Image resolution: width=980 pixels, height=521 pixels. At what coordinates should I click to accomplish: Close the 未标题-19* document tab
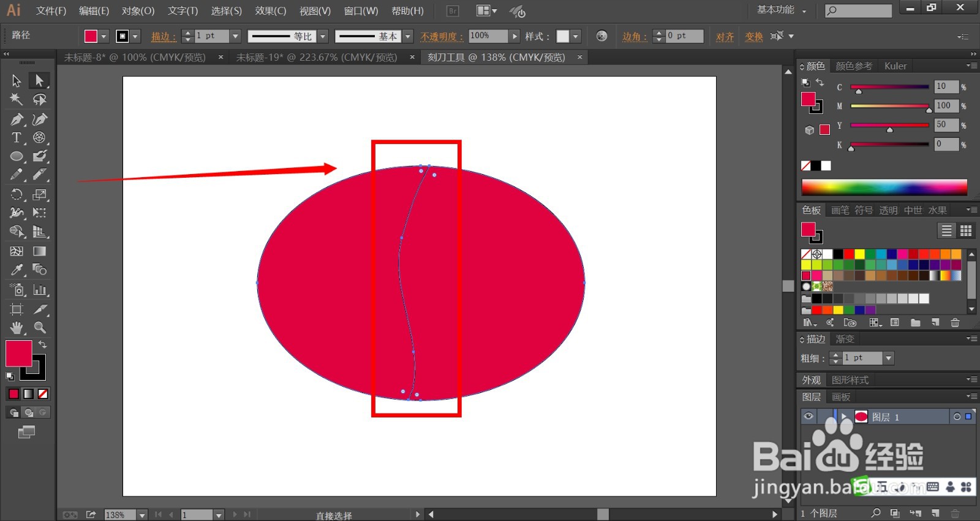(x=412, y=57)
